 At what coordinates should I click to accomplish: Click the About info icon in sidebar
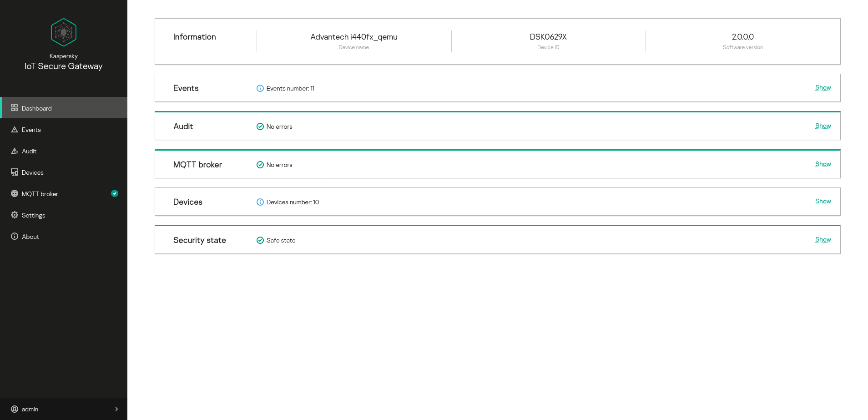[15, 236]
